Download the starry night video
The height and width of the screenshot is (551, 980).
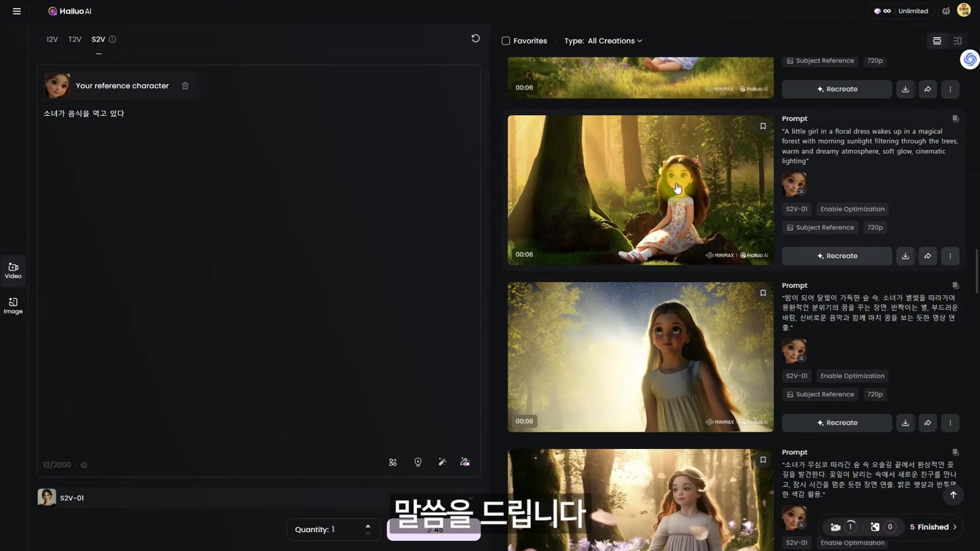pyautogui.click(x=905, y=423)
